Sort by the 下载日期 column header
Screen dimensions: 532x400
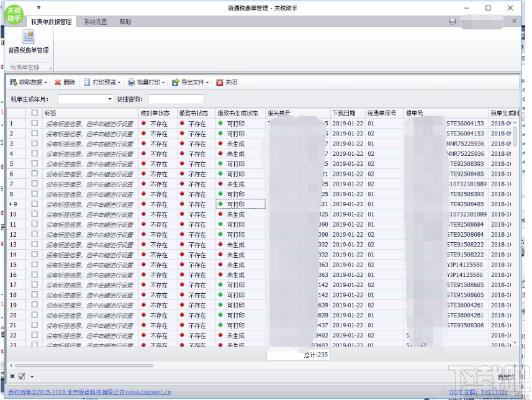click(348, 113)
